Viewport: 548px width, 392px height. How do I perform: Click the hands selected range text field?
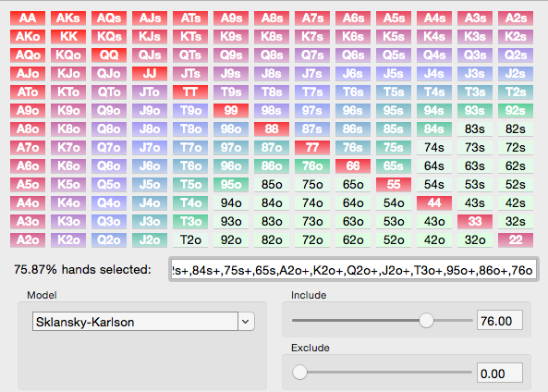click(354, 270)
